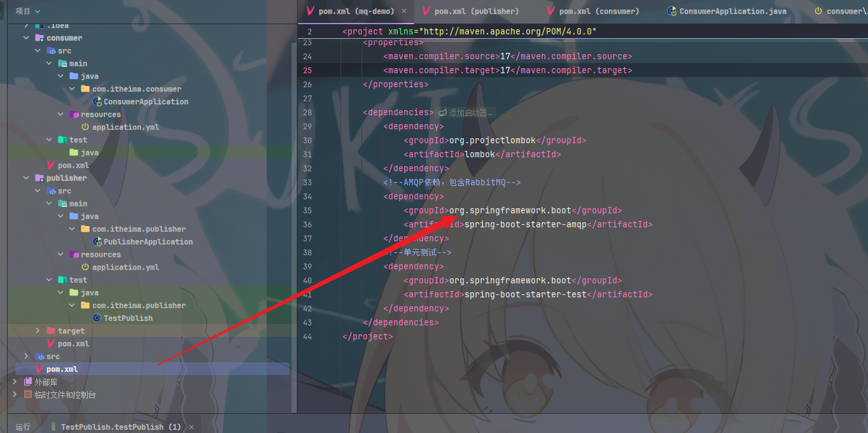
Task: Click the 添加启动器 inlay icon beside dependencies
Action: (x=443, y=113)
